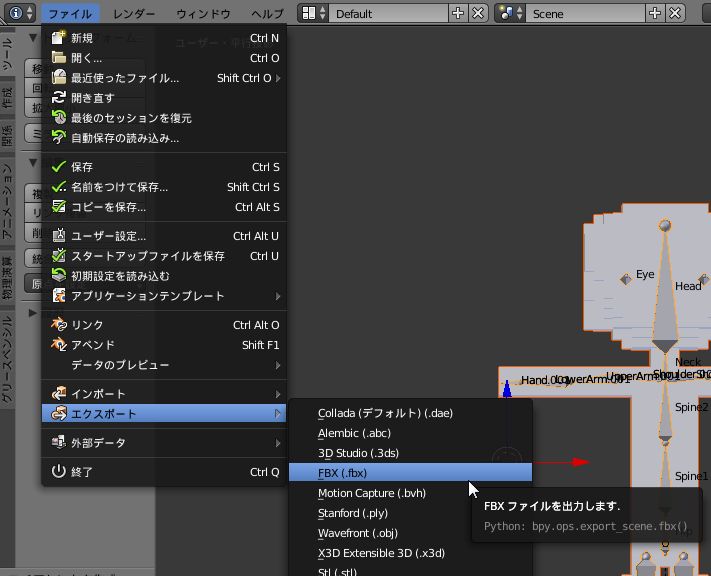This screenshot has width=711, height=576.
Task: Click the Spine1 bone label
Action: point(691,476)
